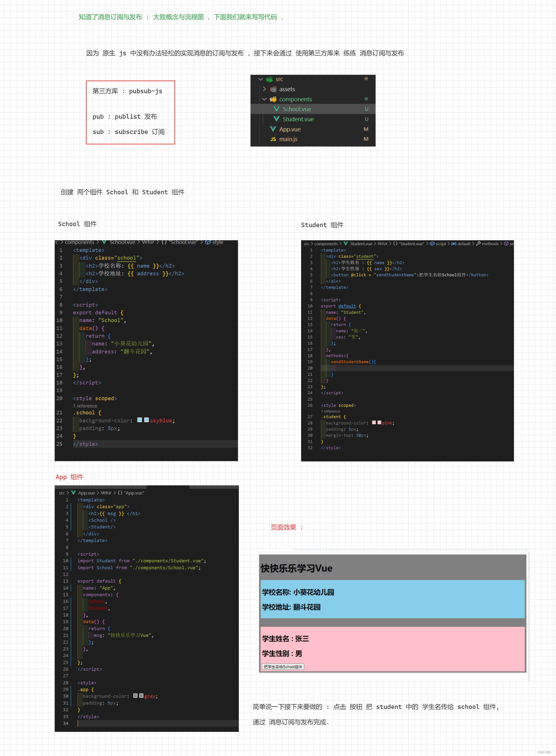Viewport: 556px width, 756px height.
Task: Click the Vue icon in Student.vue editor breadcrumb
Action: coord(346,244)
